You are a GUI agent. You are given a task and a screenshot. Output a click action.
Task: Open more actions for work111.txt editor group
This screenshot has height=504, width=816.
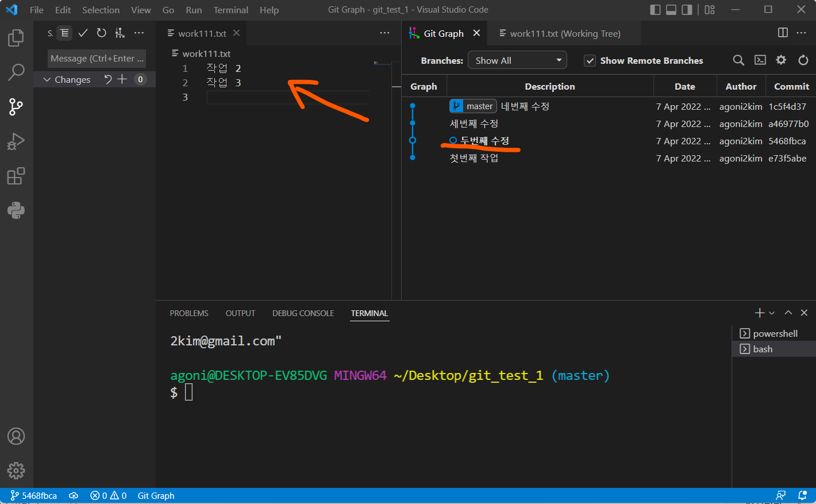384,33
